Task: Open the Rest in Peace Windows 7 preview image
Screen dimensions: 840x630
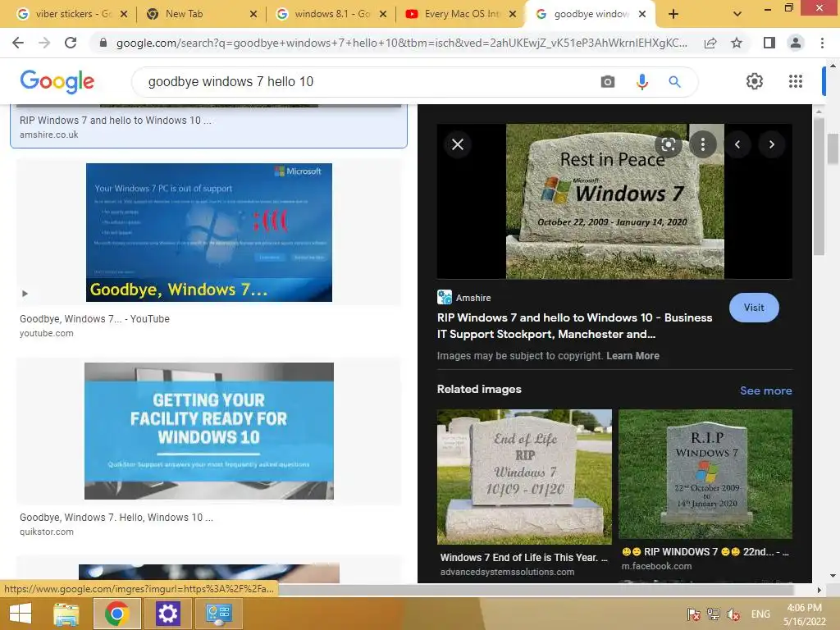Action: (615, 202)
